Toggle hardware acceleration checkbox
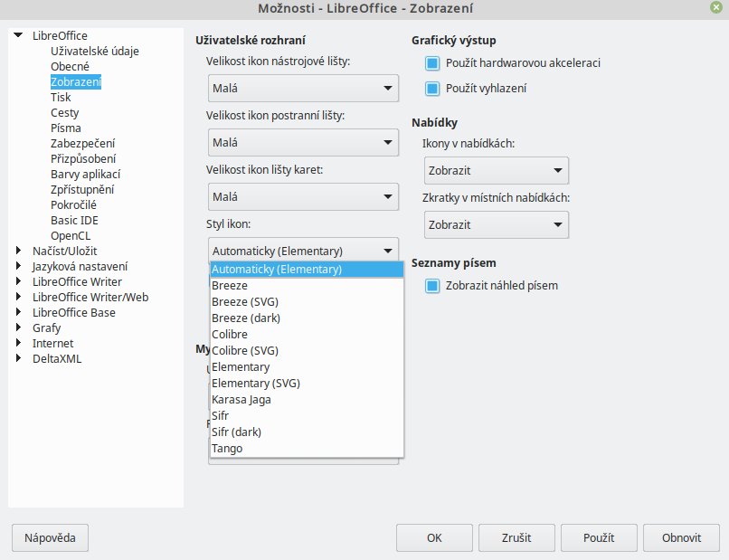This screenshot has width=729, height=560. tap(432, 63)
